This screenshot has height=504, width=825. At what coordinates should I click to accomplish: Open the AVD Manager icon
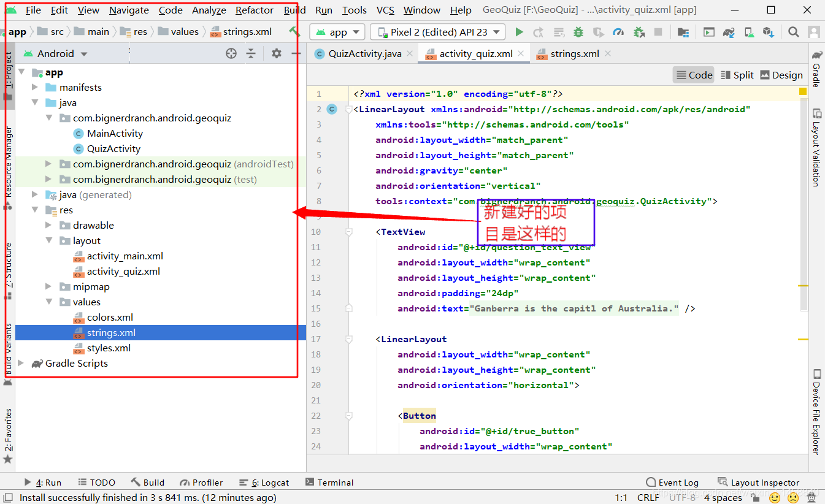[x=749, y=32]
